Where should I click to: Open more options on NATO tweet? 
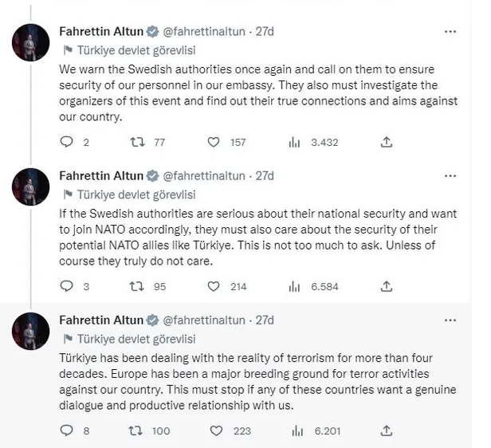[450, 175]
